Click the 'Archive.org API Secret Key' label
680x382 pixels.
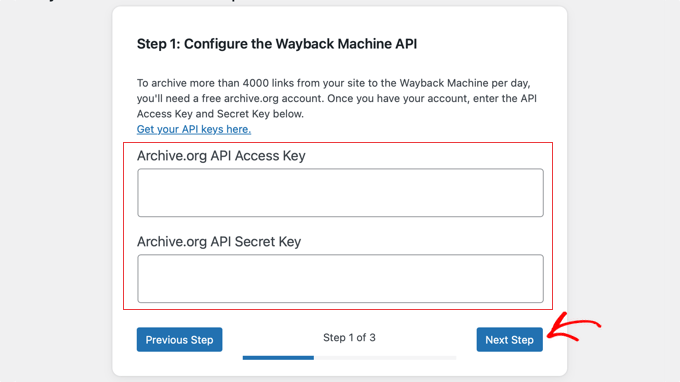[219, 242]
